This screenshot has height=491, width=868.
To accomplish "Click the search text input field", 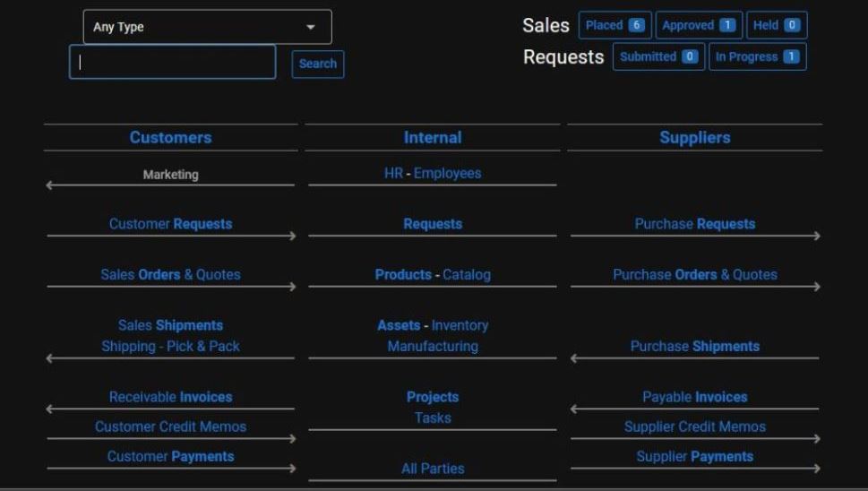I will [172, 62].
